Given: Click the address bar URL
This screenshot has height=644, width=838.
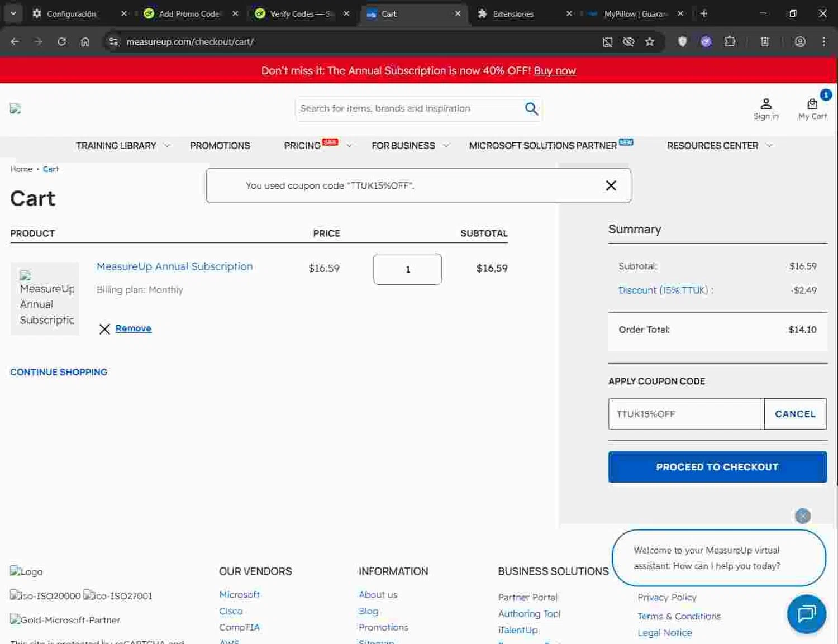Looking at the screenshot, I should (190, 41).
